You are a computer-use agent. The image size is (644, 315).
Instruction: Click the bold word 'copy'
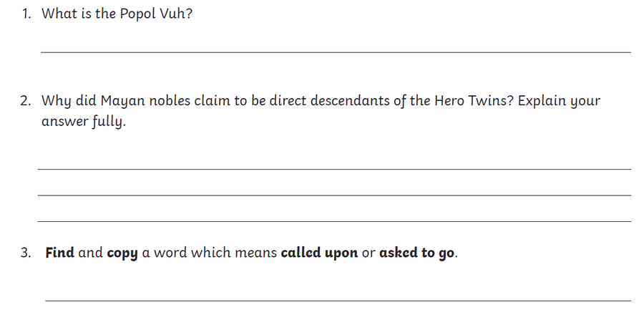(x=122, y=253)
